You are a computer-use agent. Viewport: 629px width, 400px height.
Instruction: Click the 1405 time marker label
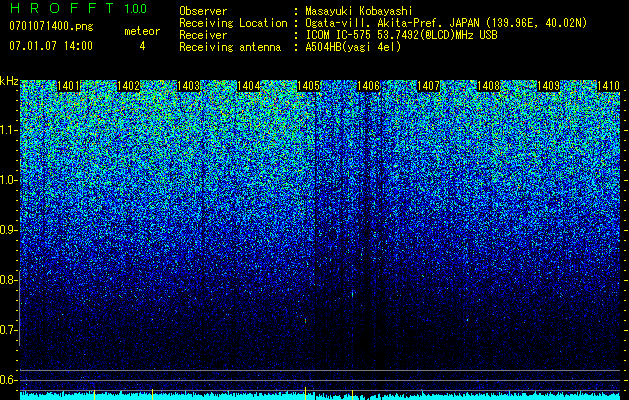click(x=308, y=86)
